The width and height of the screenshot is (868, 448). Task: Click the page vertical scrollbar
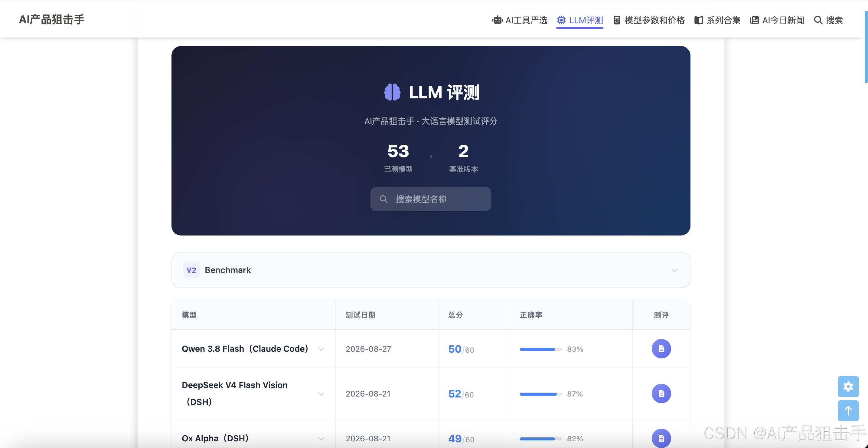tap(866, 47)
